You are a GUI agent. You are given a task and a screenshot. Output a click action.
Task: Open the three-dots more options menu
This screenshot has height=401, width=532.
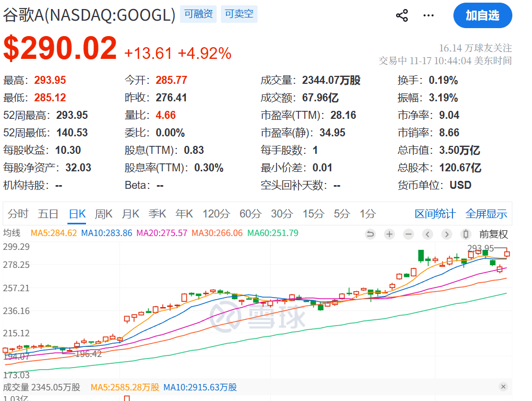[x=428, y=15]
